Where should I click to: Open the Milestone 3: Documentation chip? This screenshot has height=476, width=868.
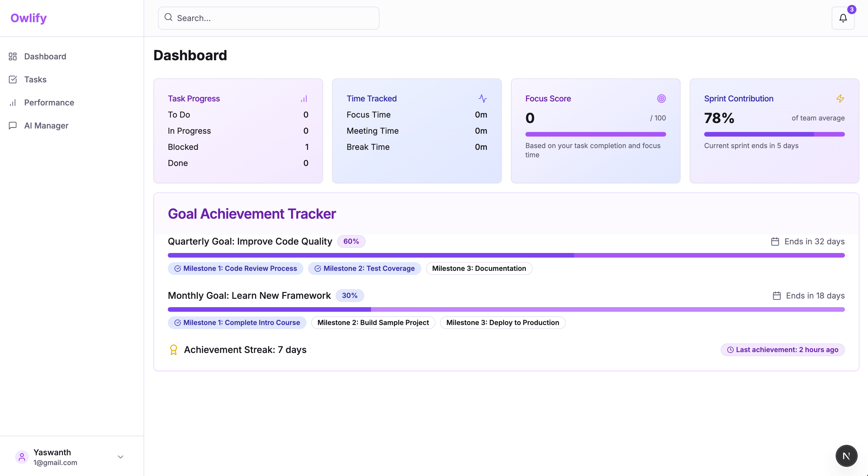(479, 268)
